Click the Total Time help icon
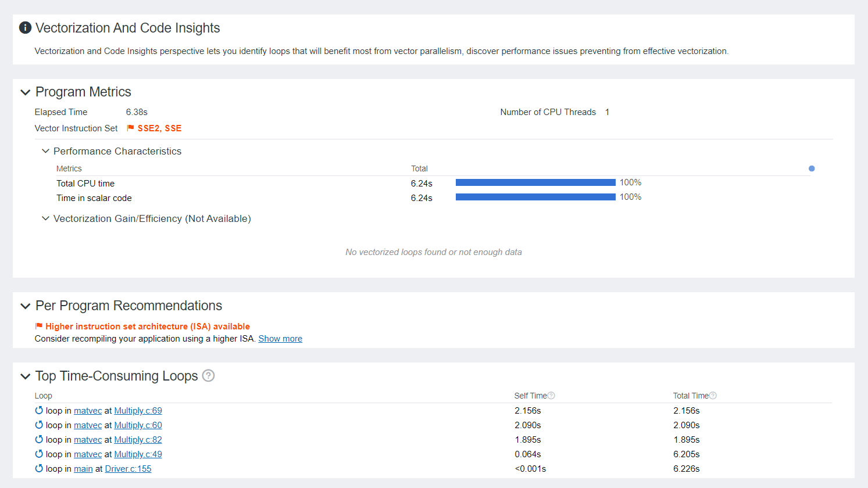 tap(713, 396)
